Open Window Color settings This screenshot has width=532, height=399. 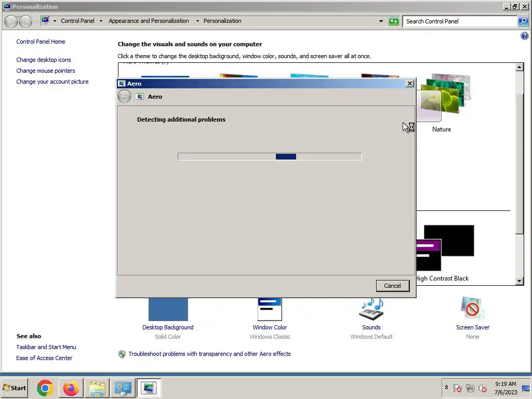tap(270, 310)
